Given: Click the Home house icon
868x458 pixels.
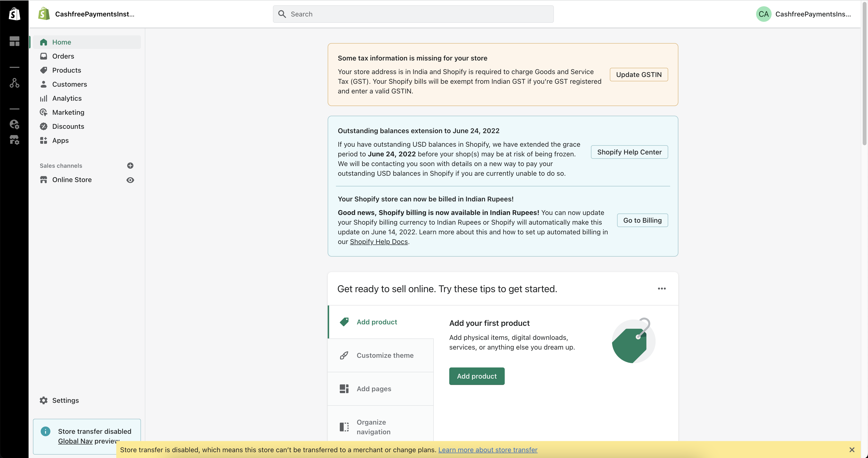Looking at the screenshot, I should tap(43, 42).
